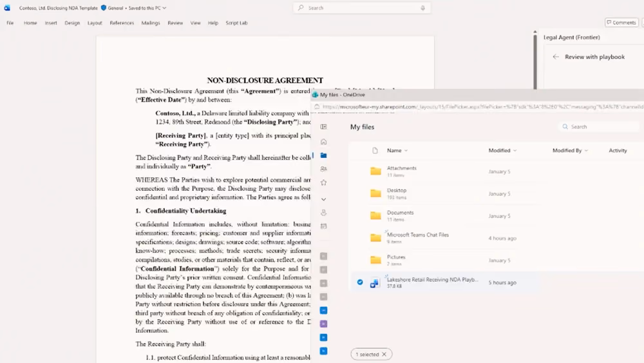This screenshot has height=363, width=644.
Task: Click the lock icon in OneDrive address bar
Action: pos(317,106)
